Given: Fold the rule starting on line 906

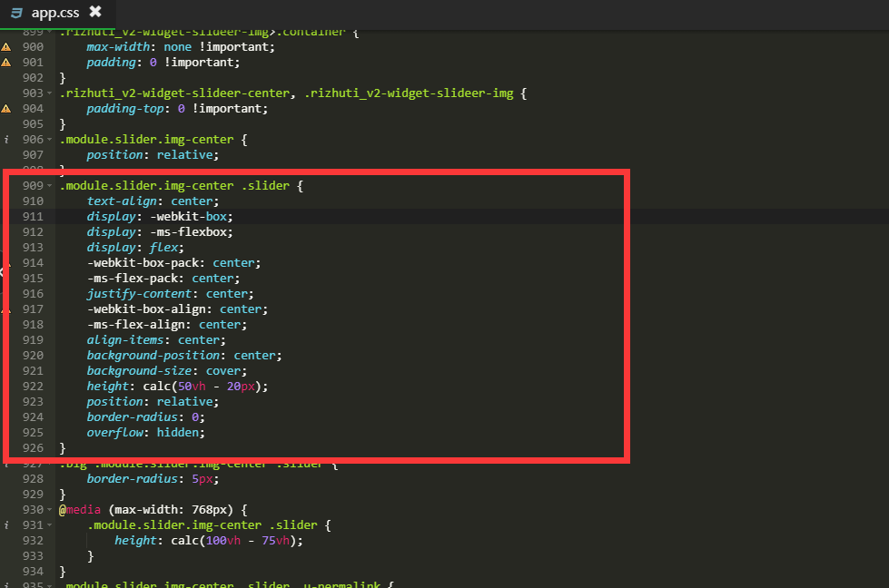Looking at the screenshot, I should click(50, 140).
